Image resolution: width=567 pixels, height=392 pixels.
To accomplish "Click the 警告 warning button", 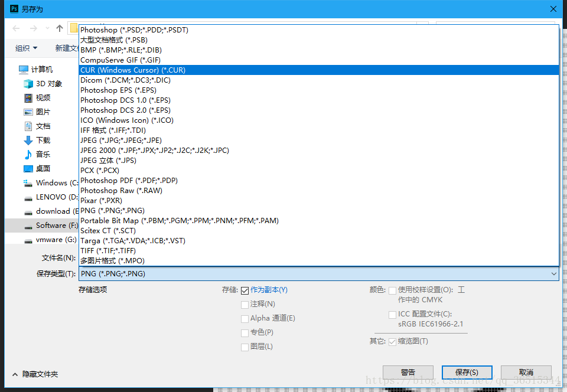I will click(x=408, y=373).
